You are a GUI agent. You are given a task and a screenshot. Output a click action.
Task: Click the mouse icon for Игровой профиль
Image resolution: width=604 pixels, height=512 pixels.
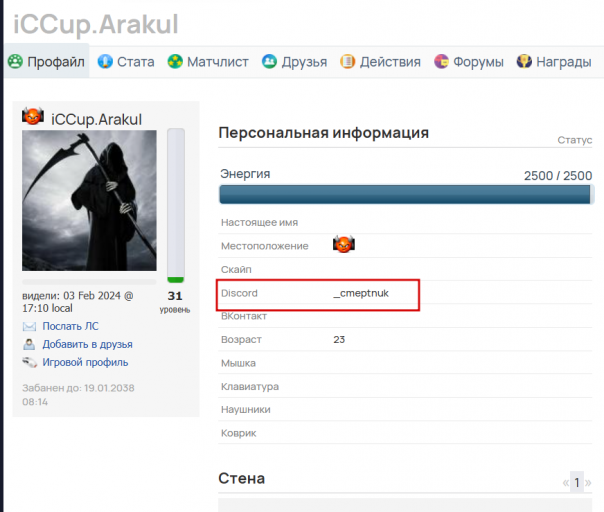click(x=29, y=362)
